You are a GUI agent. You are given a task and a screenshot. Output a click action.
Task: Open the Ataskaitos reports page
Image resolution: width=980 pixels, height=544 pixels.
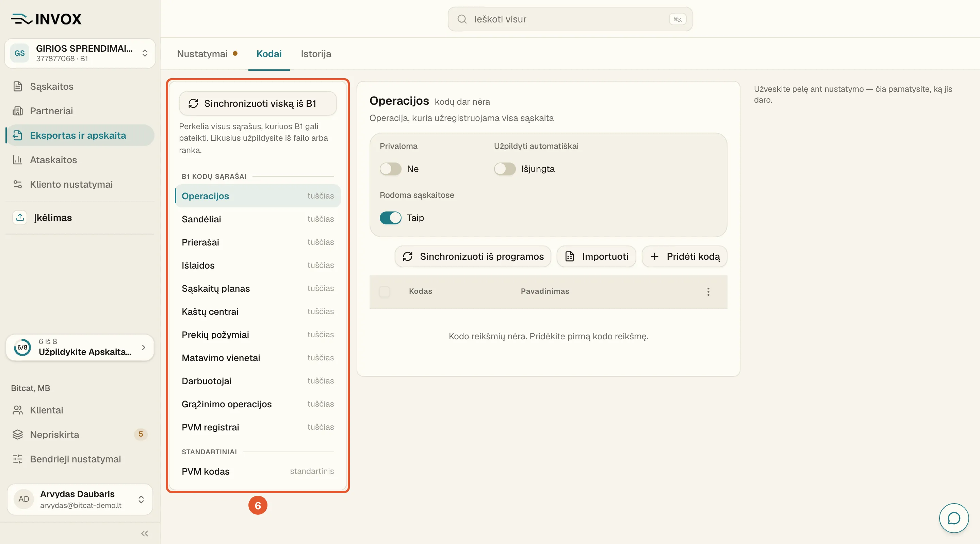tap(80, 160)
